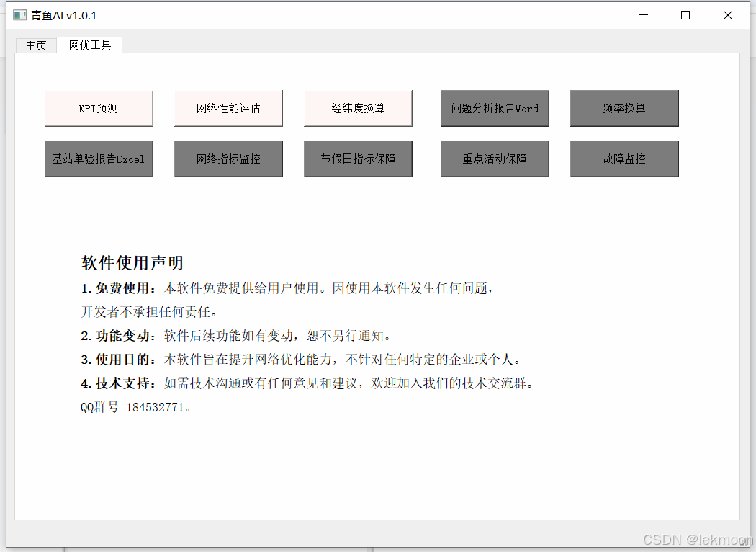
Task: Click the 青鱼AI window title icon
Action: pos(19,15)
